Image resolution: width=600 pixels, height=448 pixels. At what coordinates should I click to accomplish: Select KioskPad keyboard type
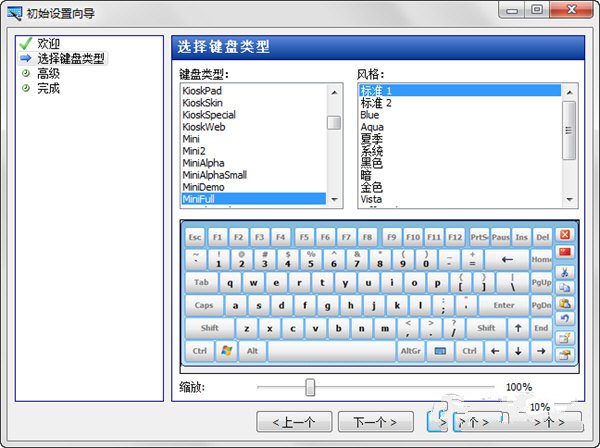click(x=254, y=91)
